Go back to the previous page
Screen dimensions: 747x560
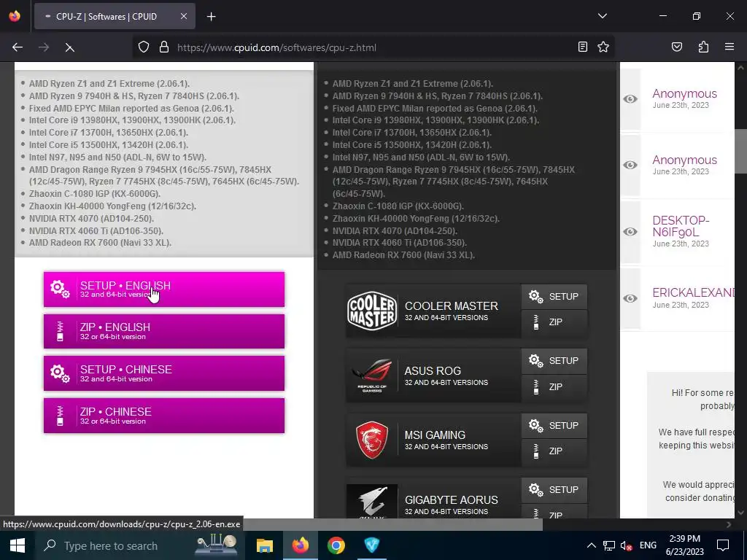coord(18,47)
